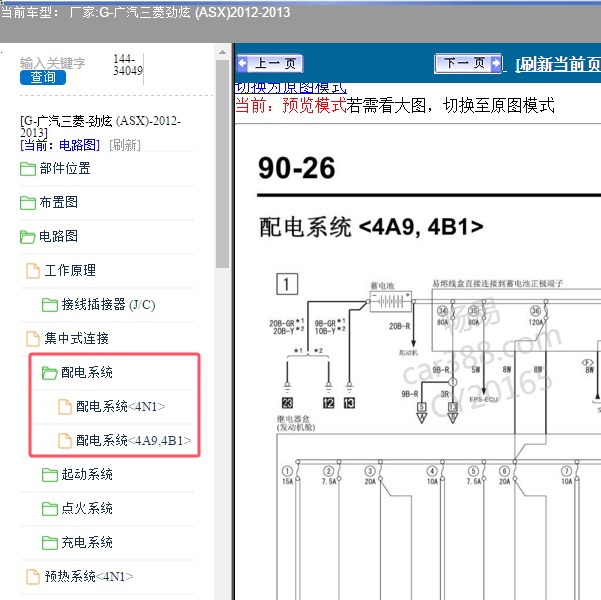Viewport: 601px width, 600px height.
Task: Expand the 起动系统 folder
Action: point(87,474)
